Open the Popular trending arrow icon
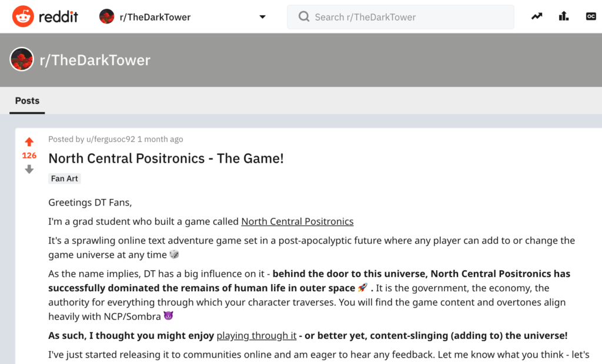 [537, 16]
